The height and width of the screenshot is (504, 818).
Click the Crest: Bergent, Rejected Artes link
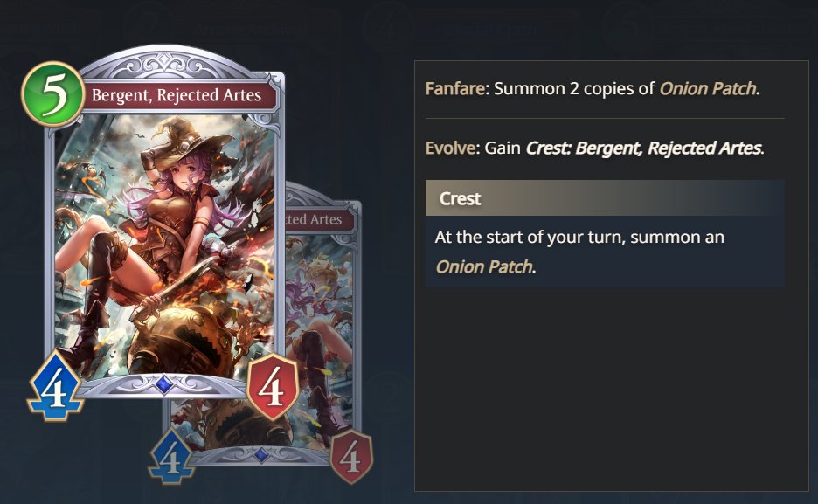[x=644, y=148]
